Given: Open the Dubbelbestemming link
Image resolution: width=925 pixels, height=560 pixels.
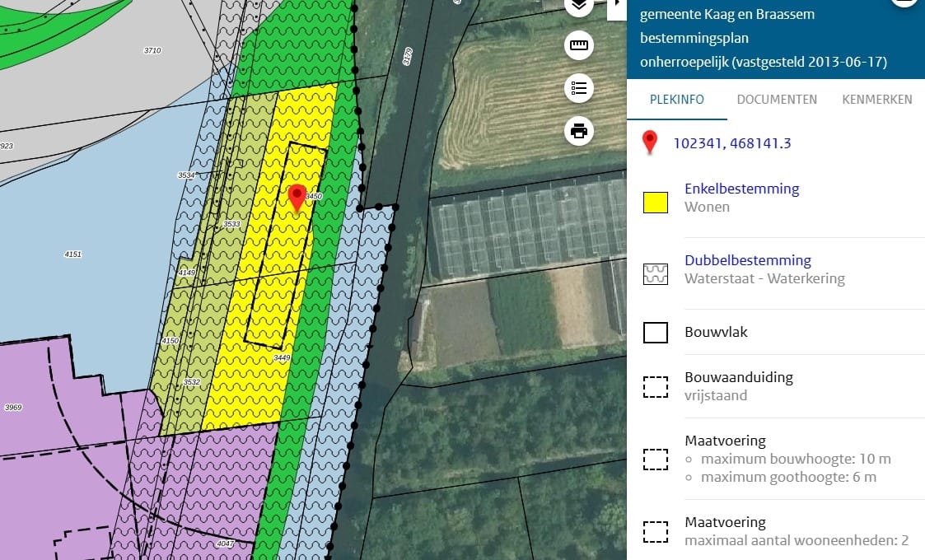Looking at the screenshot, I should (747, 260).
